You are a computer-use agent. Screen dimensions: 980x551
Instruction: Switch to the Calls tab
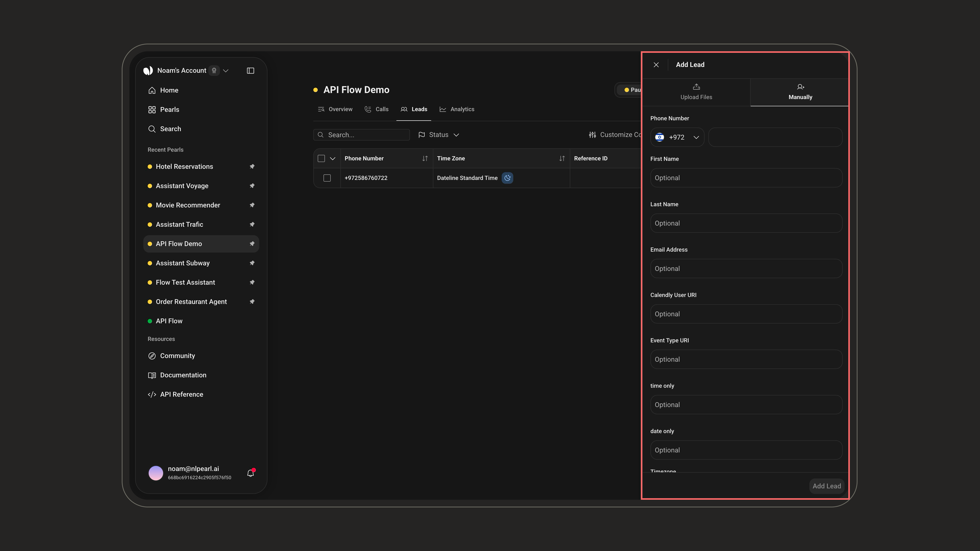(376, 109)
